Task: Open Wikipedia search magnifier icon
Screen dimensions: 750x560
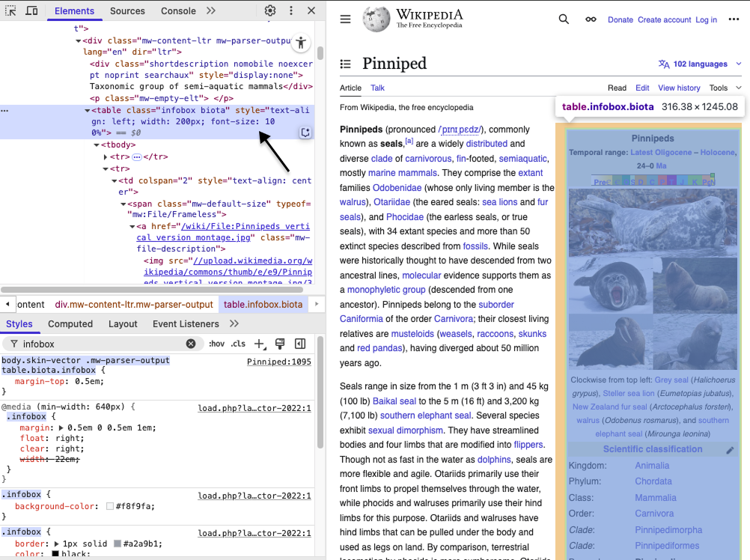Action: [x=564, y=19]
